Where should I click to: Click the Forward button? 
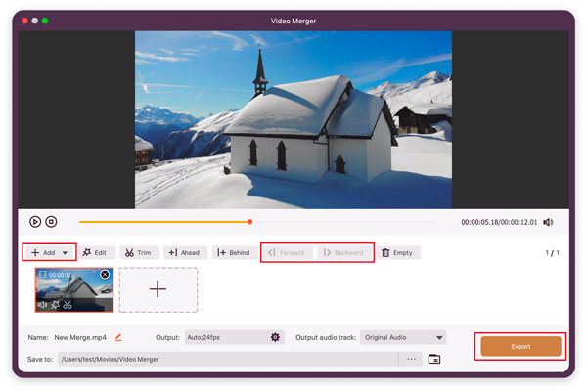[x=287, y=253]
